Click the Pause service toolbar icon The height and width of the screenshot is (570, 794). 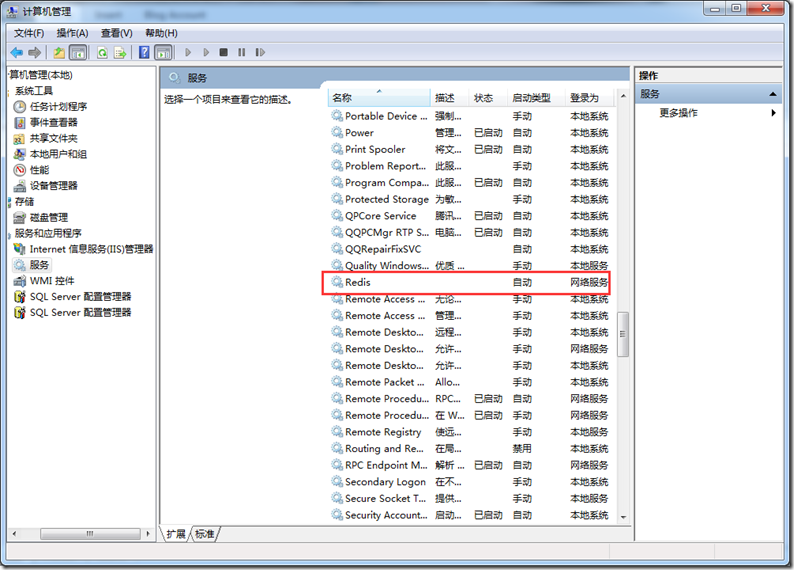[x=242, y=52]
